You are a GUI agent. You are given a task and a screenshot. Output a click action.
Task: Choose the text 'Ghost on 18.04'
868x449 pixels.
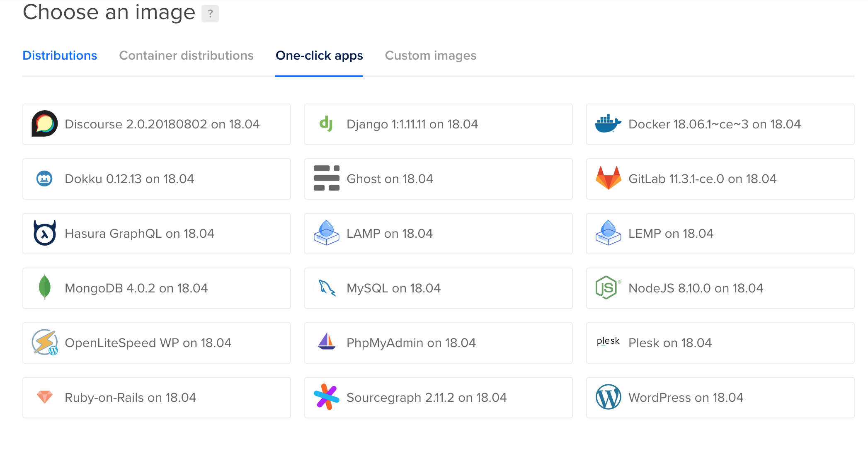(390, 179)
